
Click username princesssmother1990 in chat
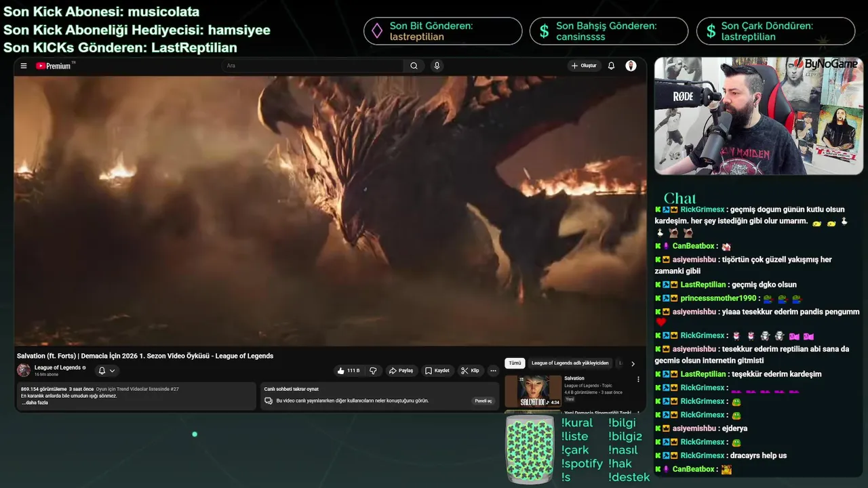tap(718, 298)
